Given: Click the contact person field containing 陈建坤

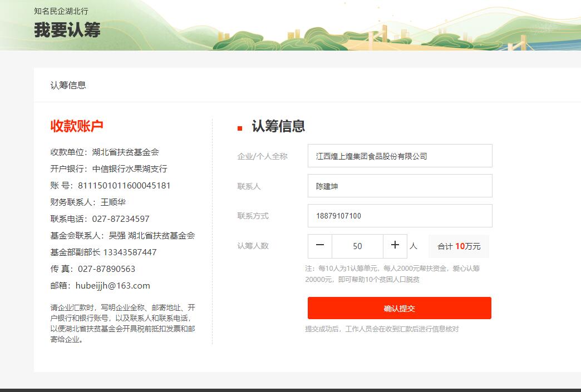Looking at the screenshot, I should click(400, 186).
